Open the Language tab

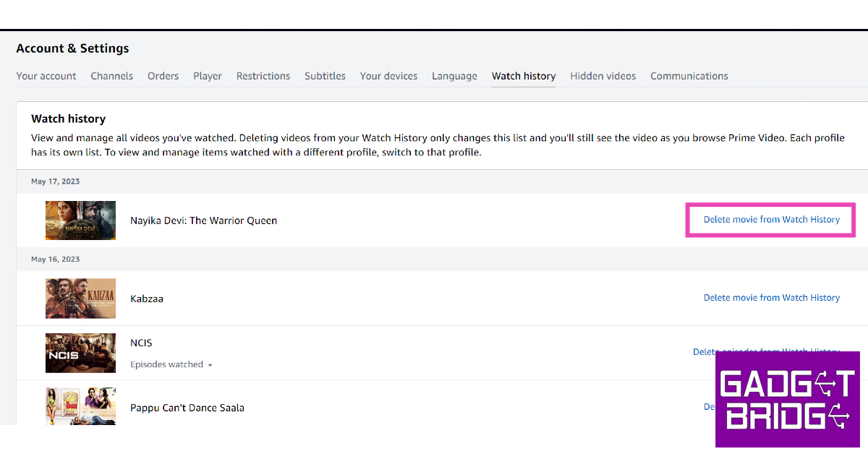[454, 76]
